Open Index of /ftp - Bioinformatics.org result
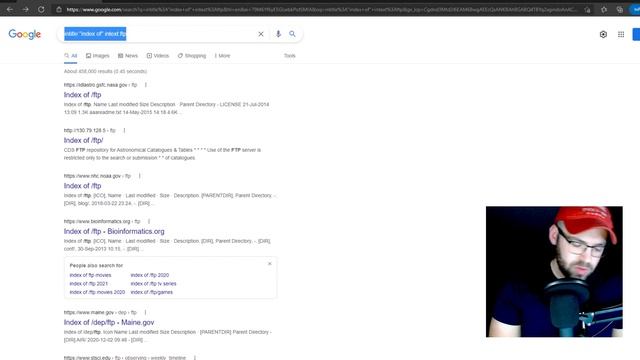 click(114, 231)
